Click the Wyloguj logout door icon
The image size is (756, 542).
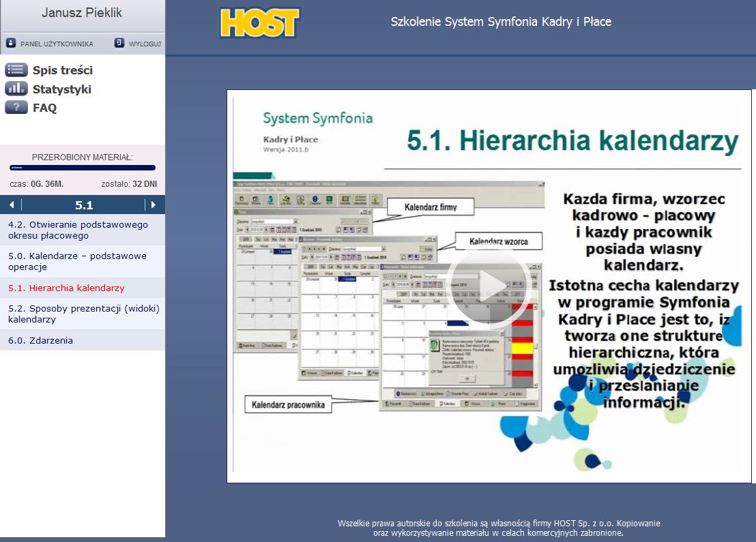click(119, 43)
